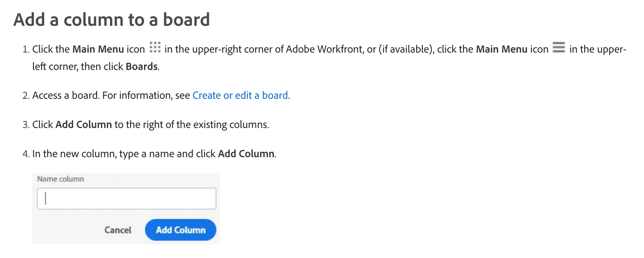Click the Main Menu text before hamburger icon
This screenshot has height=258, width=644.
502,49
